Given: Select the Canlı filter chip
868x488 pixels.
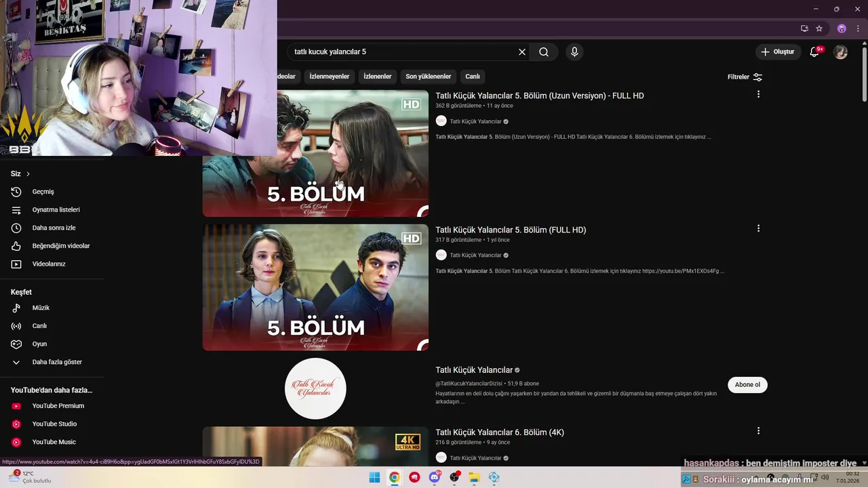Looking at the screenshot, I should [x=473, y=77].
